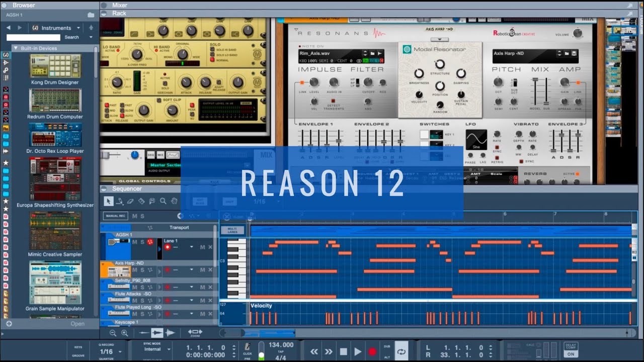
Task: Select the Magnify tool in sequencer toolbar
Action: point(163,201)
